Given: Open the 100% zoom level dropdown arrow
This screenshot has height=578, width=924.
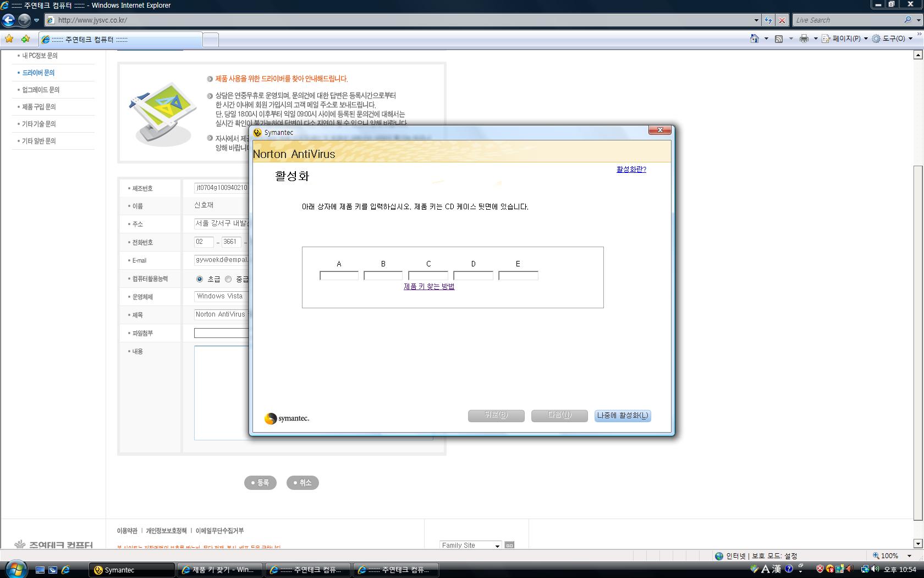Looking at the screenshot, I should pos(910,556).
